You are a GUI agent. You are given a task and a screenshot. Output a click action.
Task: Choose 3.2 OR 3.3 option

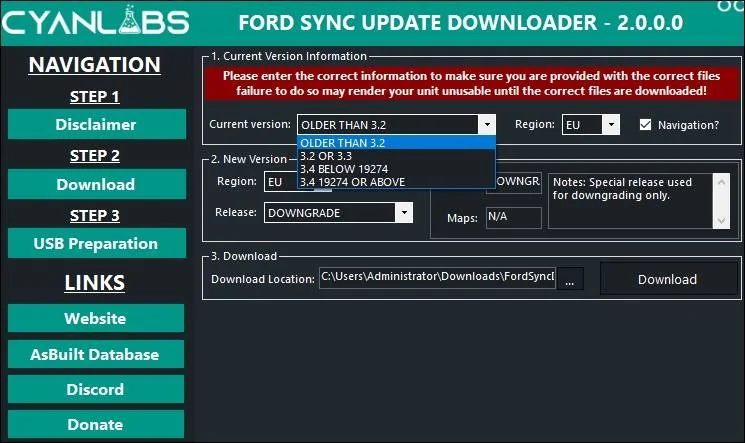[396, 156]
